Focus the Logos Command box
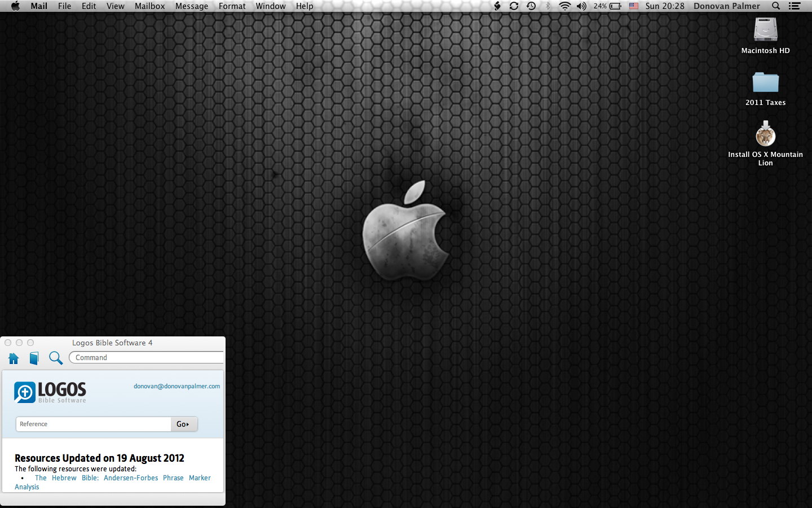The height and width of the screenshot is (508, 812). (146, 357)
